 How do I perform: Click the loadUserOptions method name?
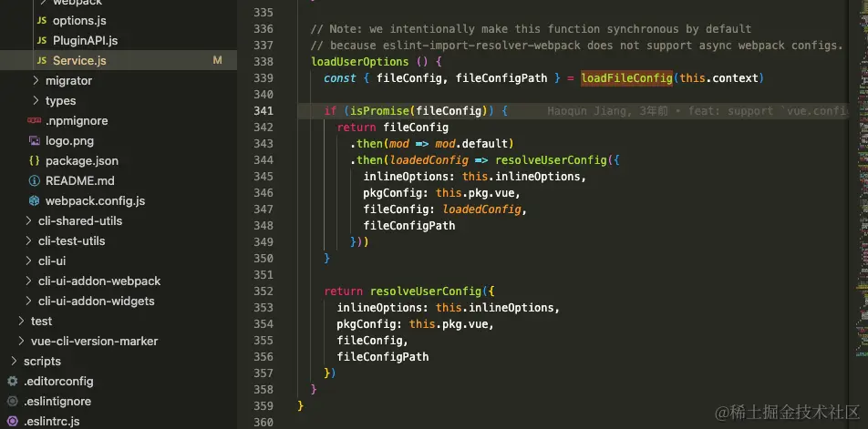[360, 61]
